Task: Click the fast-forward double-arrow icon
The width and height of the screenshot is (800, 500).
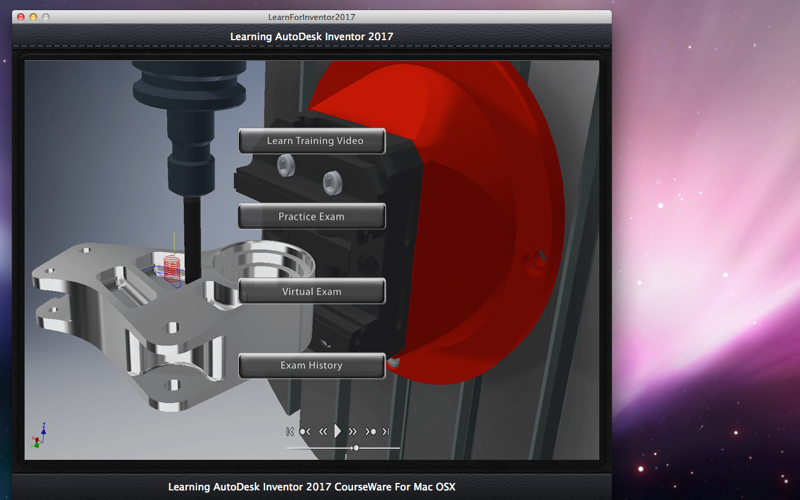Action: tap(353, 432)
